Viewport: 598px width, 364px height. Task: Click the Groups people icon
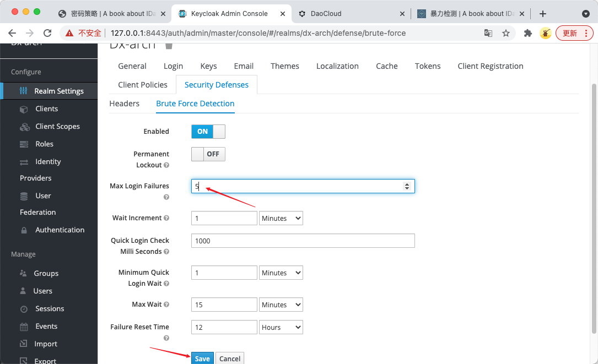pyautogui.click(x=23, y=273)
